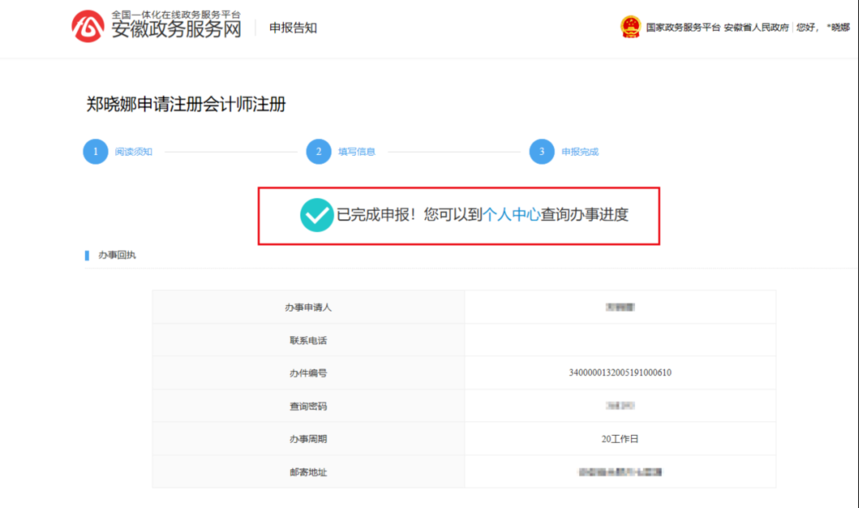Open the 个人中心 link
Screen dimensions: 859x508
click(x=511, y=215)
